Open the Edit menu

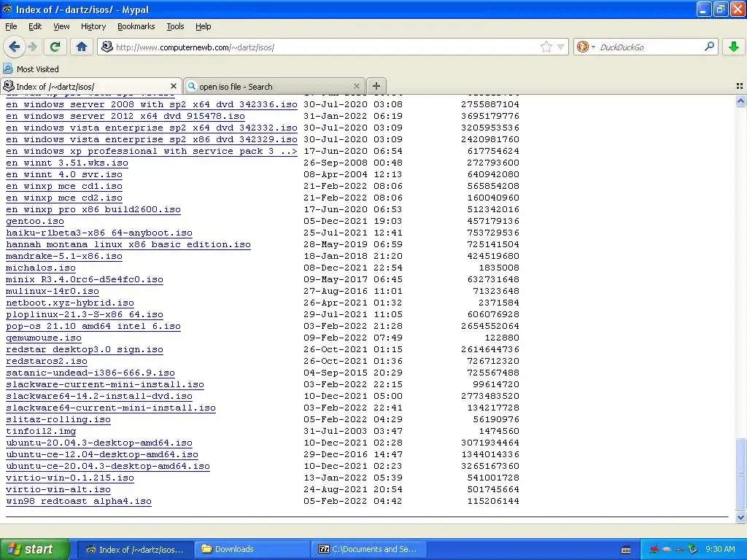coord(35,26)
